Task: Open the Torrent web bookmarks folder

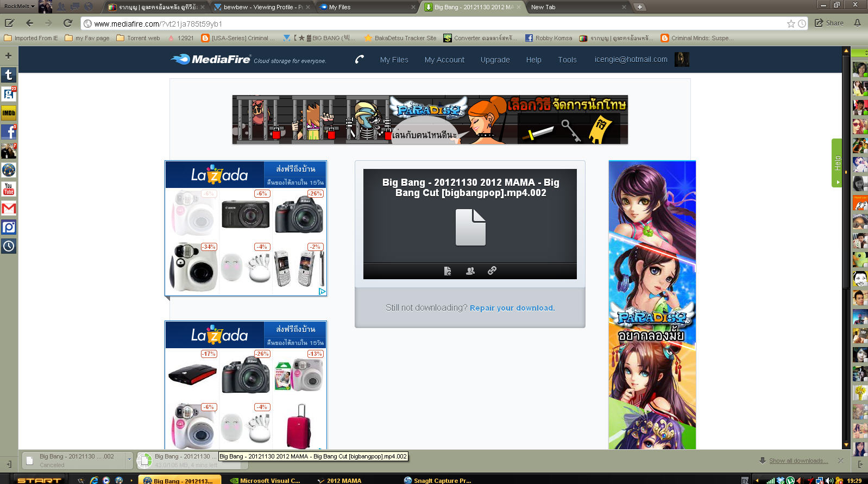Action: click(138, 38)
